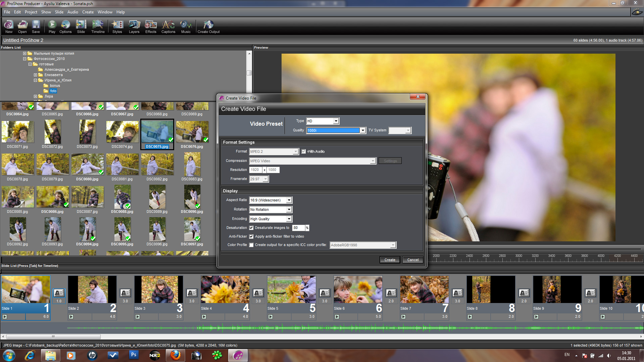Screen dimensions: 644x362
Task: Open the Encoding dropdown showing High Quality
Action: click(x=270, y=219)
